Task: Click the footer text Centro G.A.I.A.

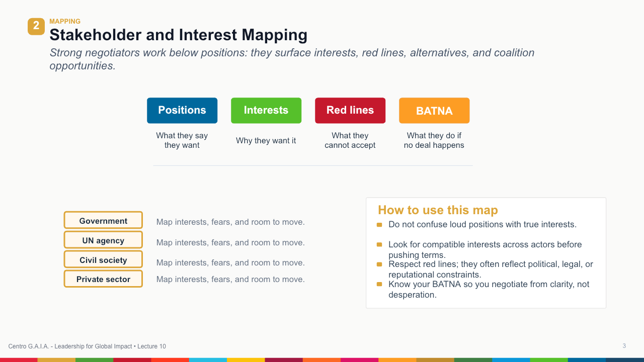Action: [29, 346]
